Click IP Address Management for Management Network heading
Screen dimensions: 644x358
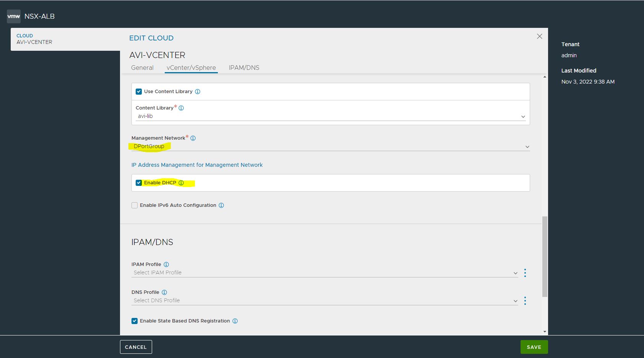click(x=197, y=165)
